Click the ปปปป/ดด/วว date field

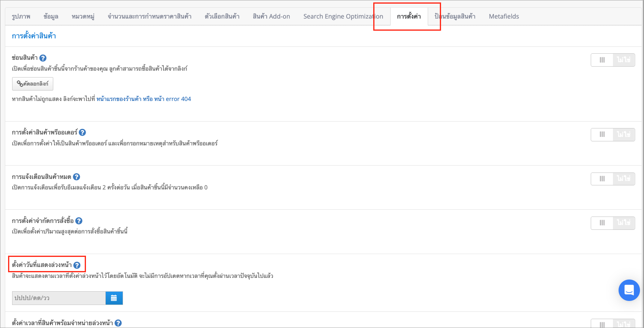[x=59, y=298]
